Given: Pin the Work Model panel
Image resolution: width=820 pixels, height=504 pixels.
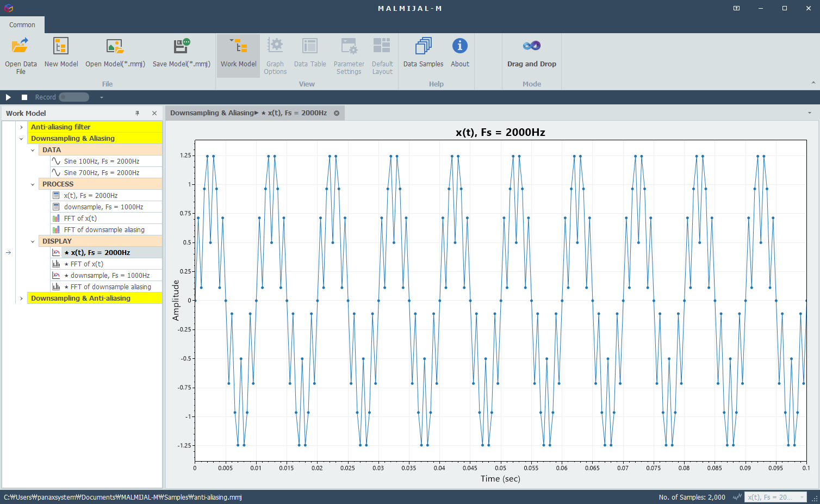Looking at the screenshot, I should tap(138, 113).
